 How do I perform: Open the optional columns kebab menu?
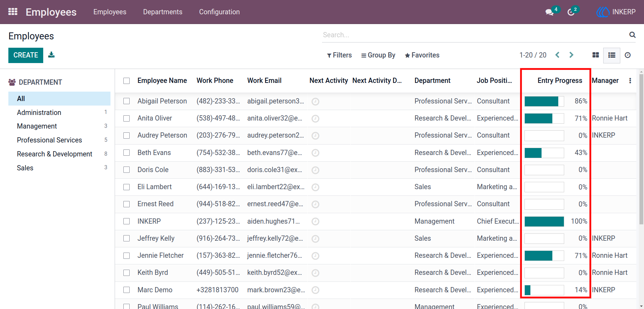[630, 80]
